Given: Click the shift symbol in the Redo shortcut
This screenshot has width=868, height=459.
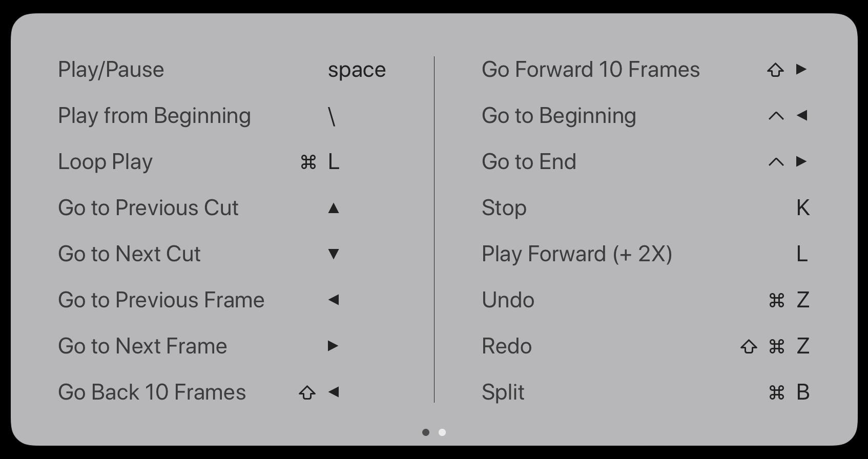Looking at the screenshot, I should coord(749,347).
